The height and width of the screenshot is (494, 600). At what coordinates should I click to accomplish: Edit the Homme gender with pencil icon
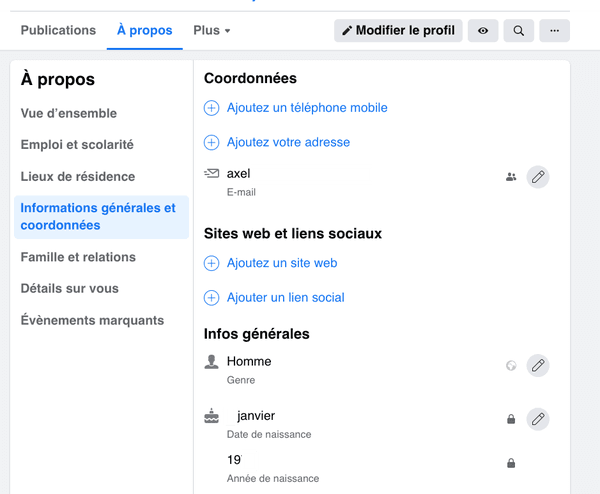538,365
